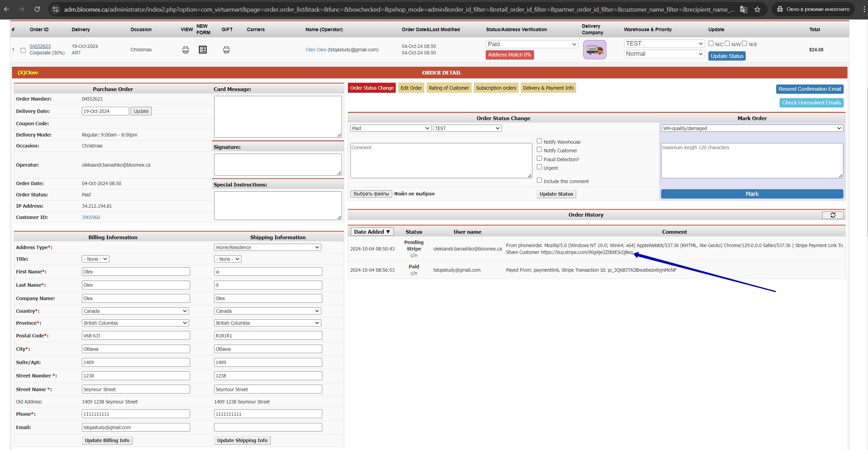Open Rating of Customer tab
The image size is (868, 450).
(449, 88)
